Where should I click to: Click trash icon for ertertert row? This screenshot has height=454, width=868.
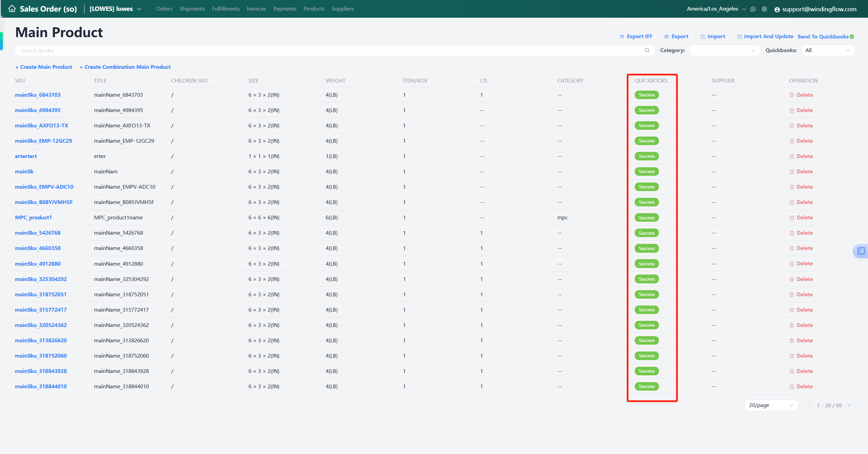pos(792,156)
